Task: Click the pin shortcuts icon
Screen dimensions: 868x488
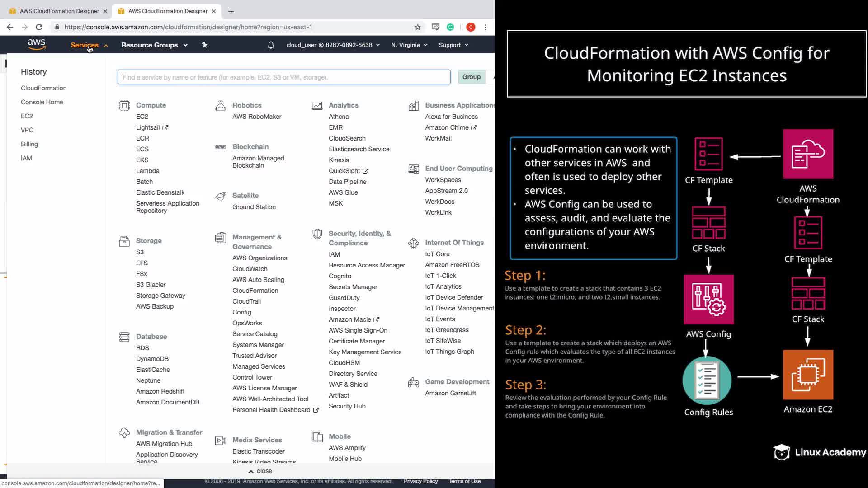Action: (204, 45)
